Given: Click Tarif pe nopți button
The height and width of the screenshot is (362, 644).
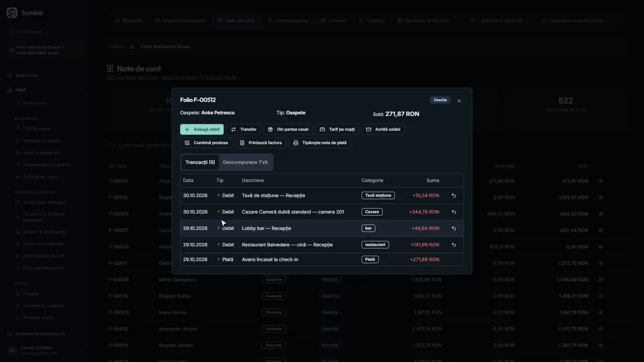Looking at the screenshot, I should 337,129.
